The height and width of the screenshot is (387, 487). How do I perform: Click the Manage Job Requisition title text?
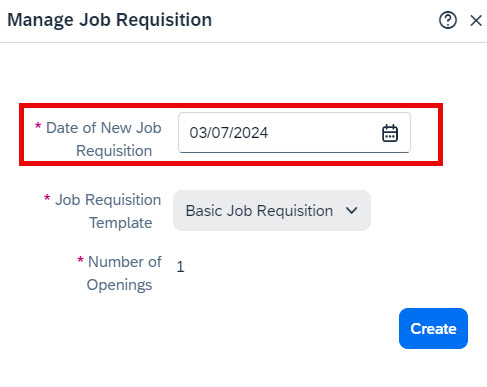point(110,20)
